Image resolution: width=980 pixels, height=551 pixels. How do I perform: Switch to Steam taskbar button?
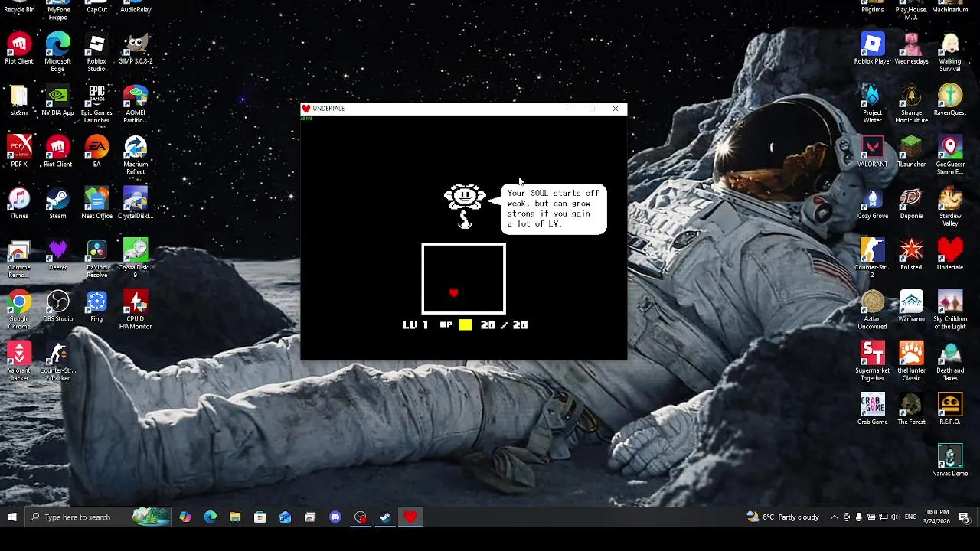click(385, 517)
